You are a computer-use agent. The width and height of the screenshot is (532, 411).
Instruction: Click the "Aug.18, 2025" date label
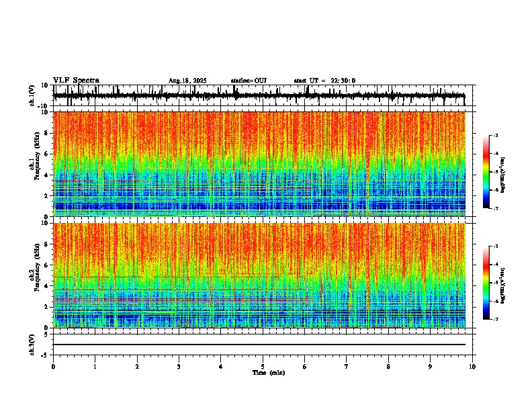point(187,81)
